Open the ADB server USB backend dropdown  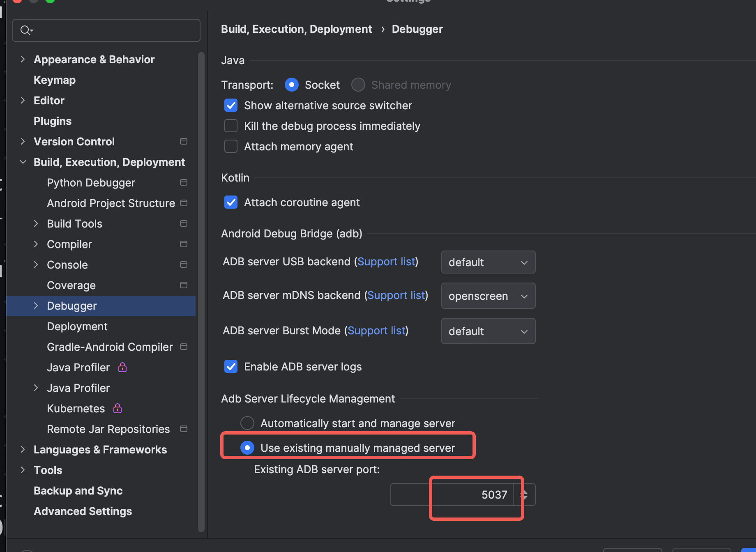488,262
